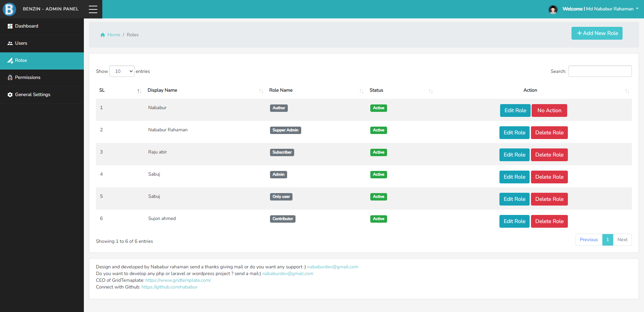Toggle the hamburger sidebar menu icon
644x312 pixels.
point(93,9)
